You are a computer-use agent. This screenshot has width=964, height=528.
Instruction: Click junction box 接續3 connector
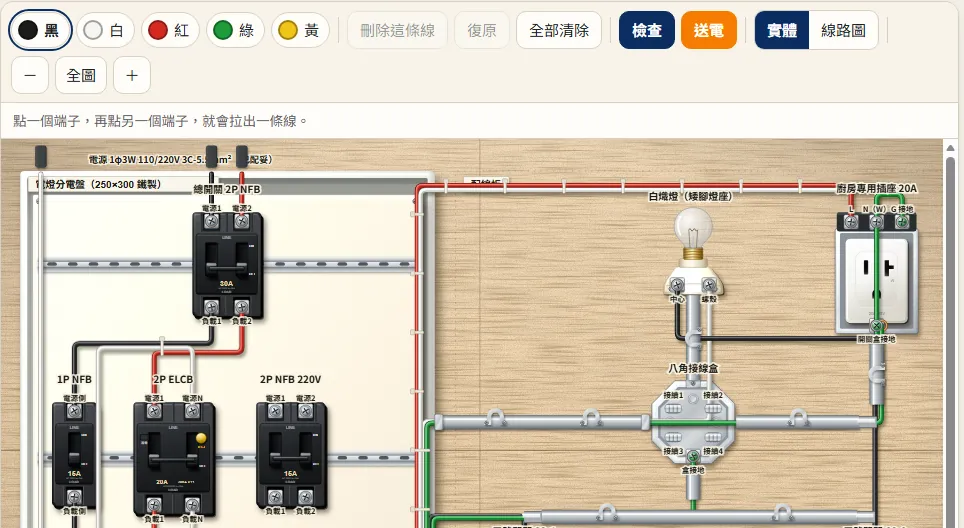pos(673,437)
